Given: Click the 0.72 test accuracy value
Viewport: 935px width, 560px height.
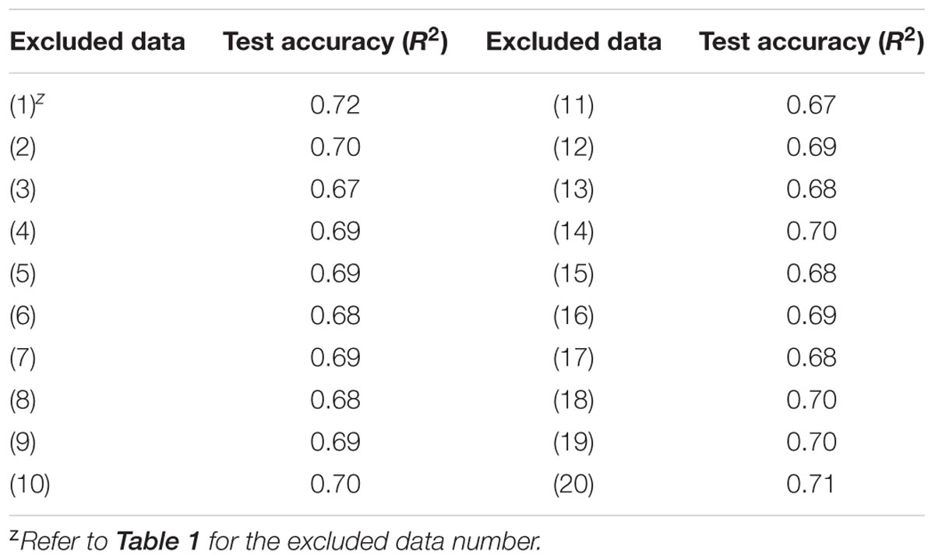Looking at the screenshot, I should point(335,105).
